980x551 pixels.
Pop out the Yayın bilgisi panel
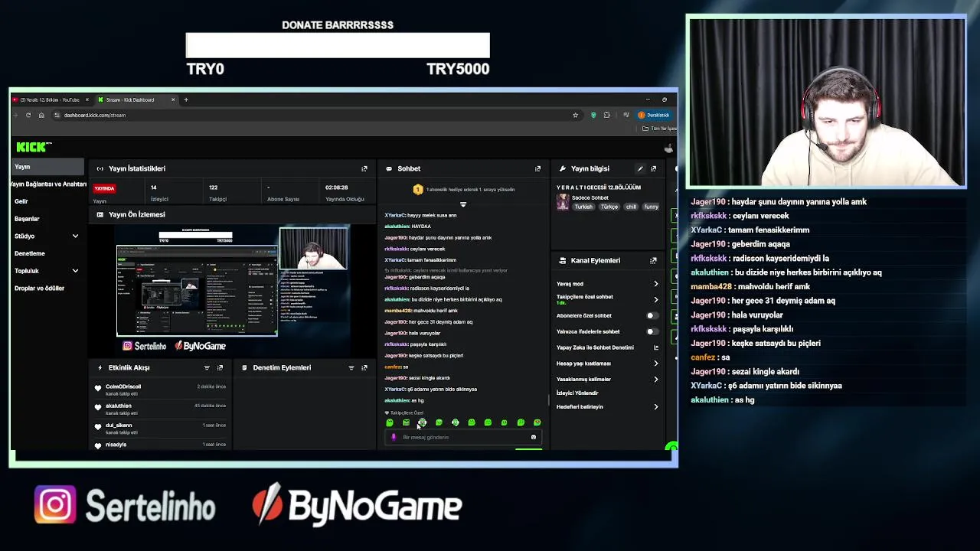point(653,168)
